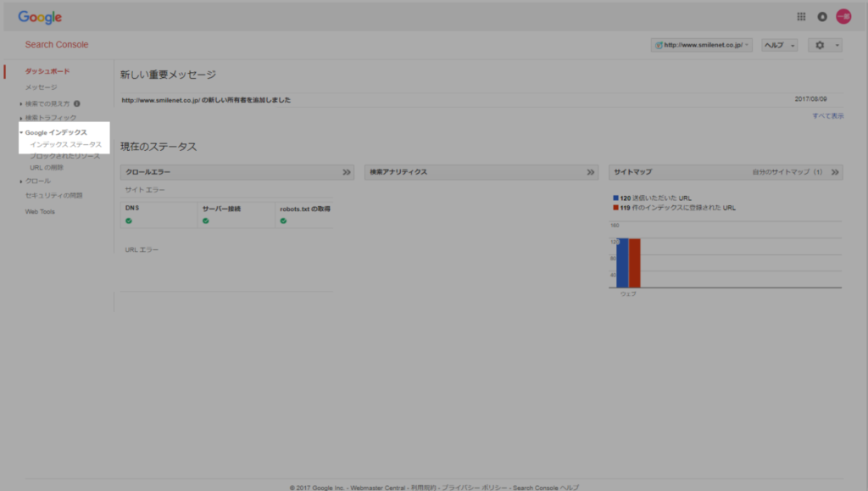Click the DNS green check status icon

pos(129,220)
